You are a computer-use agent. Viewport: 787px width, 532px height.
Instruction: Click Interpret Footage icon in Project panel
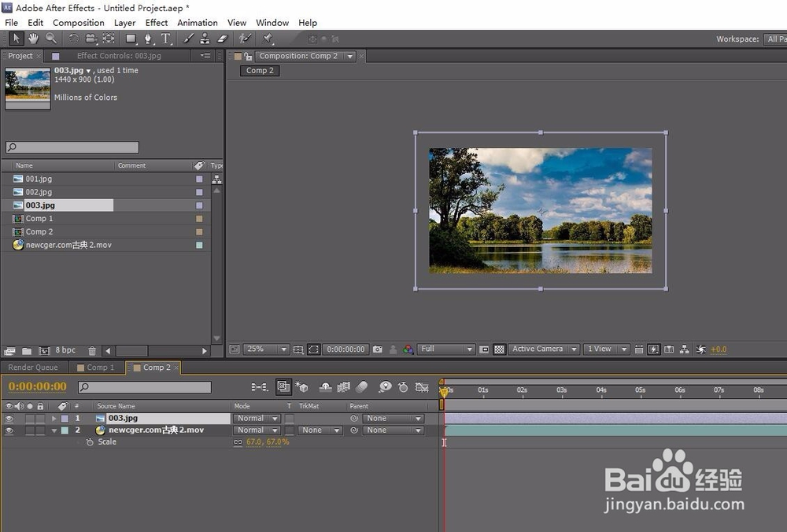[9, 351]
